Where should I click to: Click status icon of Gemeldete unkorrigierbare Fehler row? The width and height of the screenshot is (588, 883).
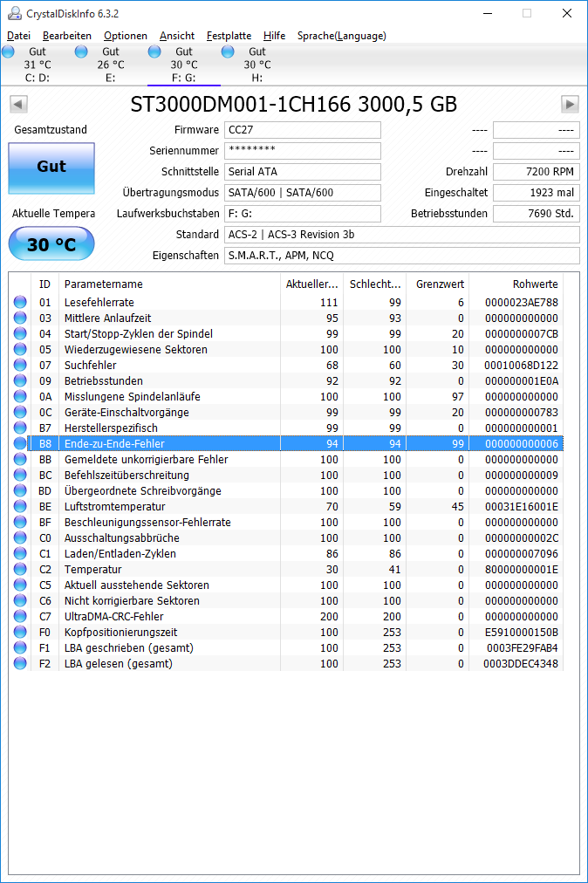point(20,459)
